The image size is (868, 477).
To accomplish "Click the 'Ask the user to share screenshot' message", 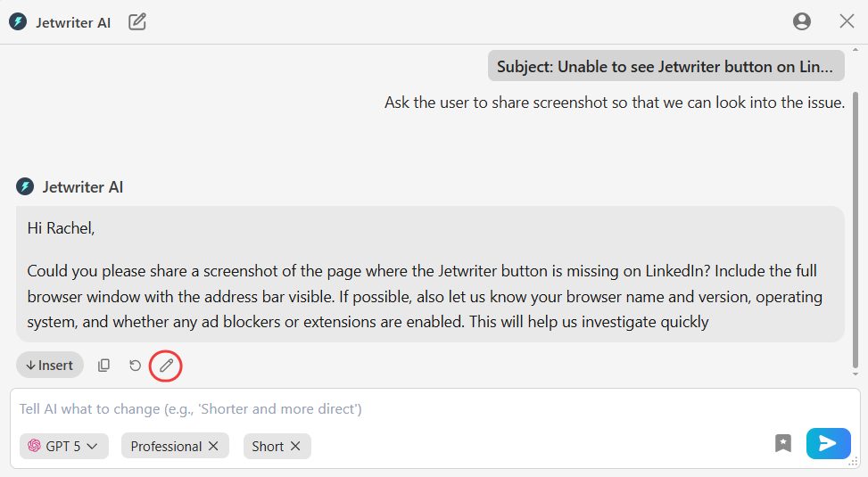I will coord(615,103).
